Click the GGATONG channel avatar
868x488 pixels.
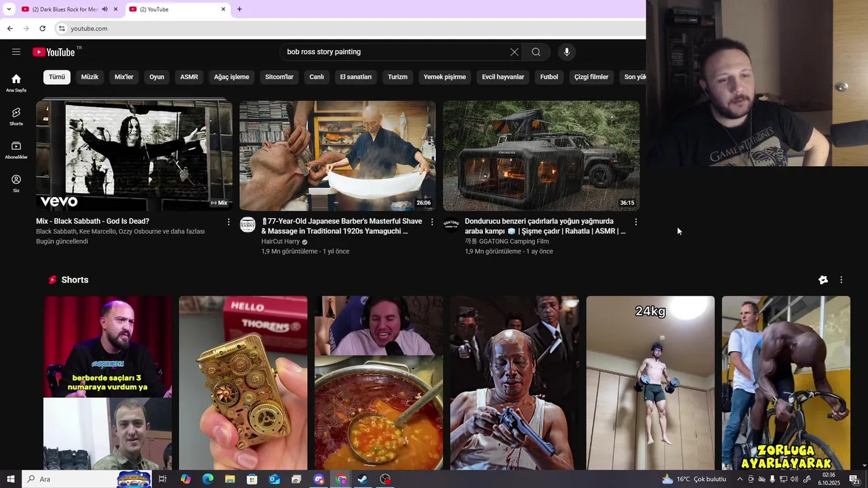click(x=452, y=225)
